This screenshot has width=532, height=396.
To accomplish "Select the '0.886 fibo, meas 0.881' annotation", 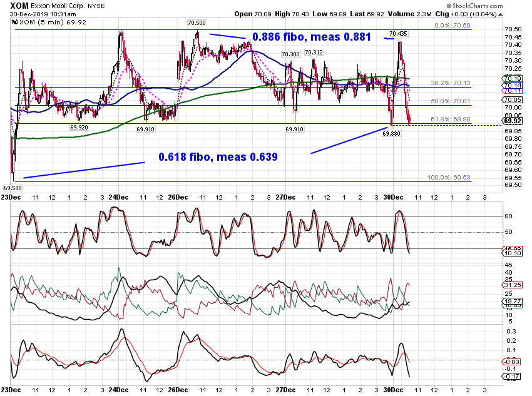I will point(312,37).
